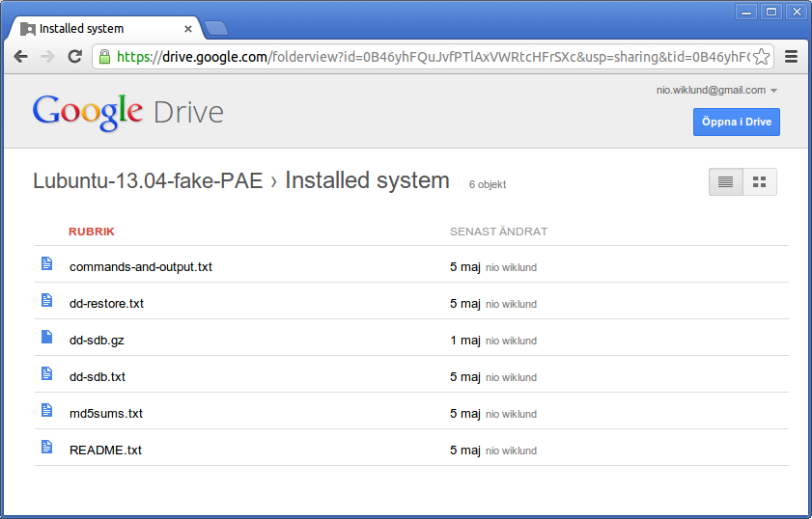Open the Chrome menu hamburger icon
Image resolution: width=812 pixels, height=519 pixels.
pyautogui.click(x=792, y=57)
